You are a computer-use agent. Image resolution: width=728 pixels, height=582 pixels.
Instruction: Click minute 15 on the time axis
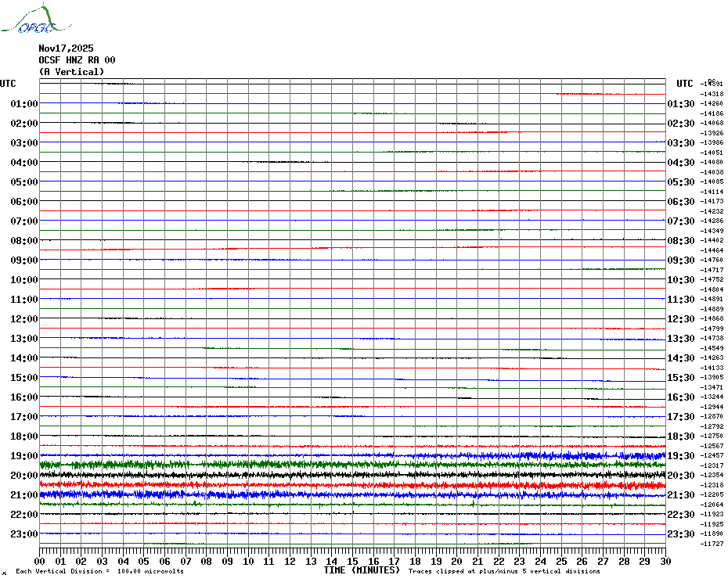pos(352,562)
